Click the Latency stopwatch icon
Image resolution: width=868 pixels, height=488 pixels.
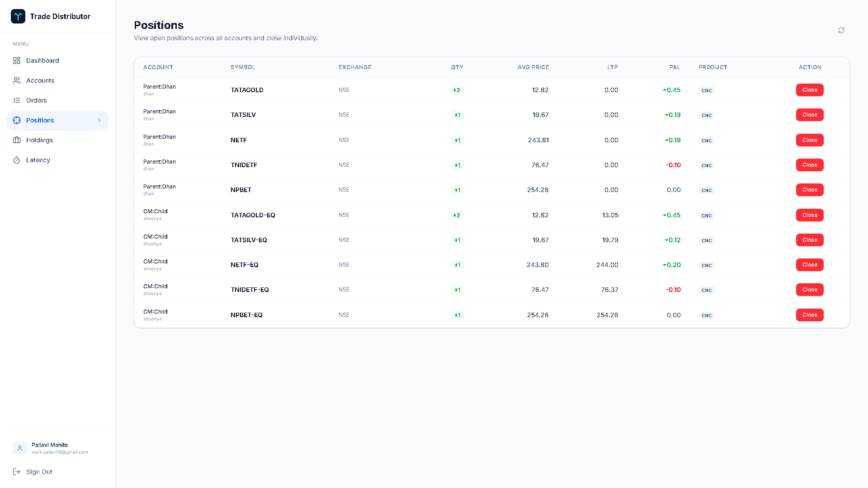pos(17,160)
